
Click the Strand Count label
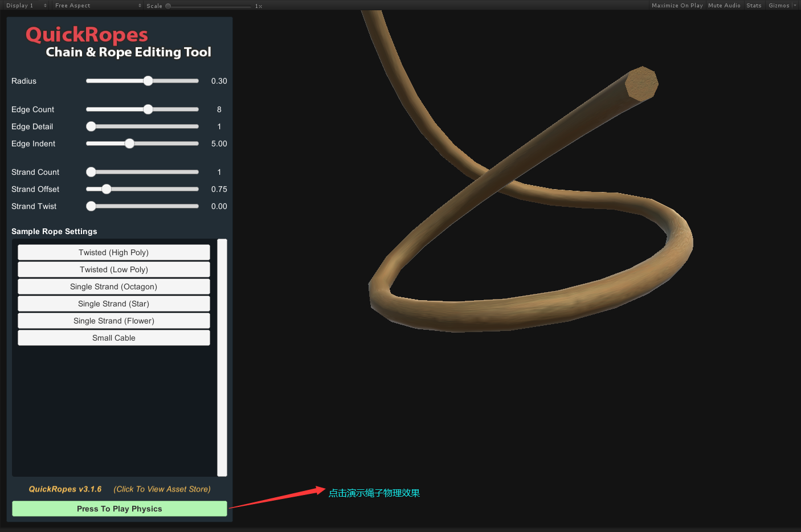click(x=35, y=172)
